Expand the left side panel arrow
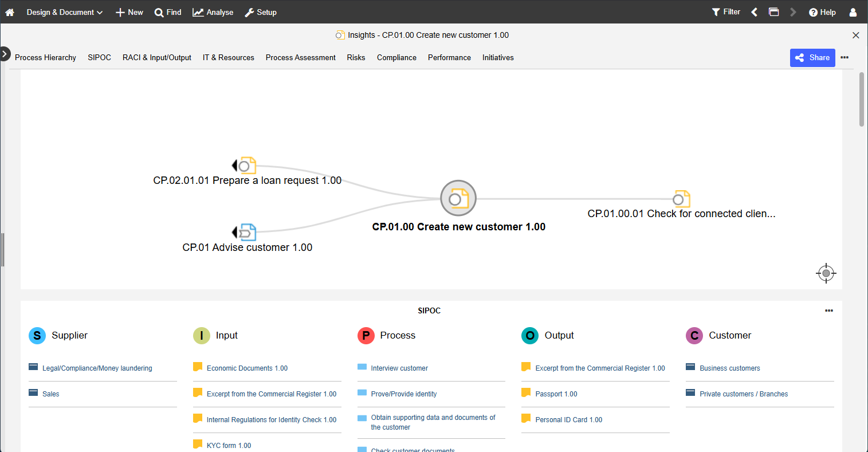The image size is (868, 452). tap(5, 54)
